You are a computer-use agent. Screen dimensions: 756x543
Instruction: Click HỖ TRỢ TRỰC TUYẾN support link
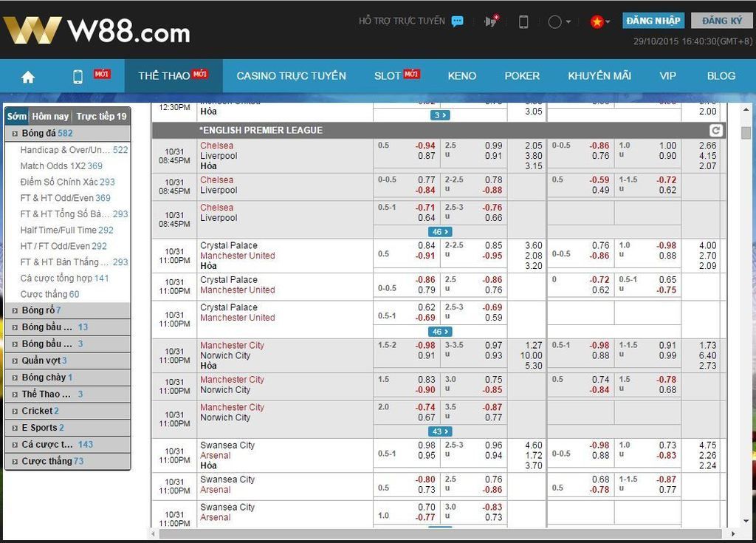tap(402, 21)
